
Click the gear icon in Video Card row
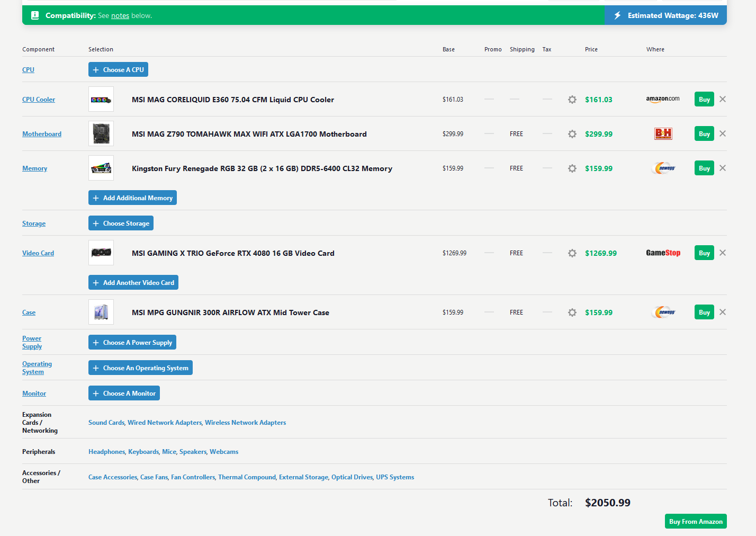tap(572, 253)
